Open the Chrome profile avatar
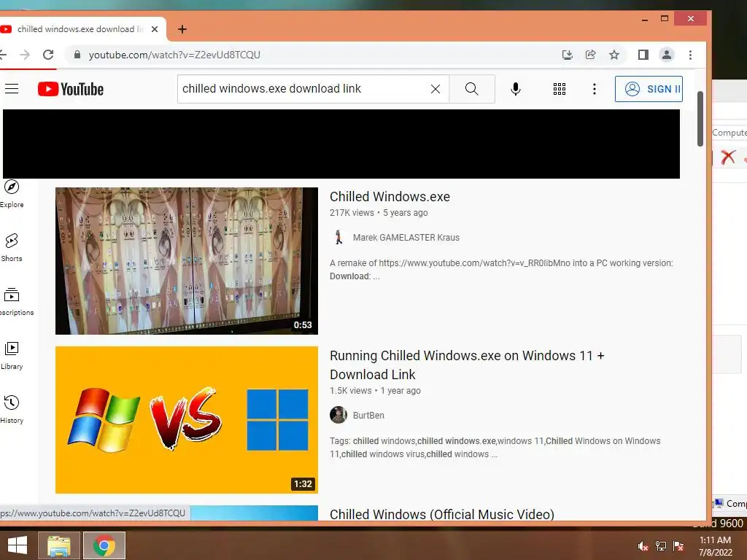The height and width of the screenshot is (560, 747). [667, 55]
